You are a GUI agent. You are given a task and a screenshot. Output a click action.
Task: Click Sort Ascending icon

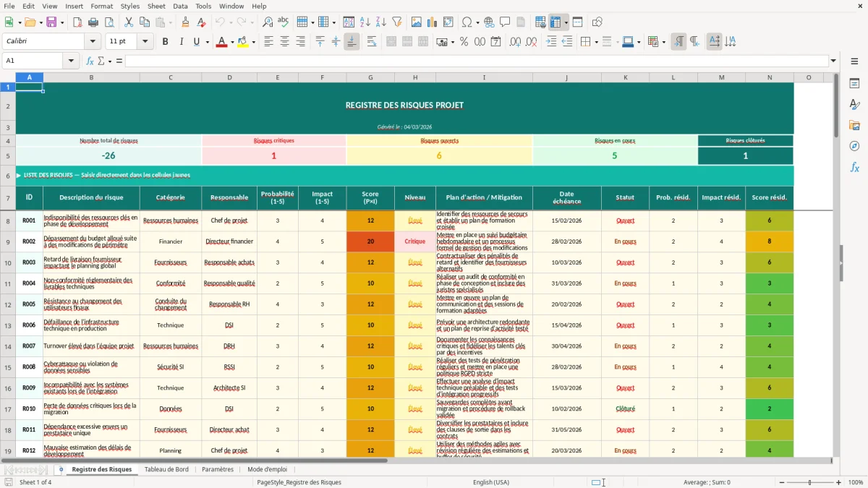(365, 22)
